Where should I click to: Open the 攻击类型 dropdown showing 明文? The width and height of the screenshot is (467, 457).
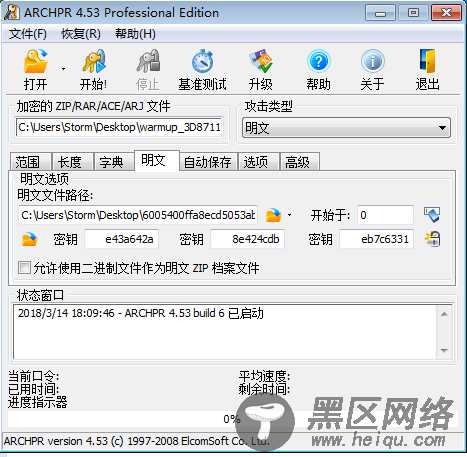346,128
